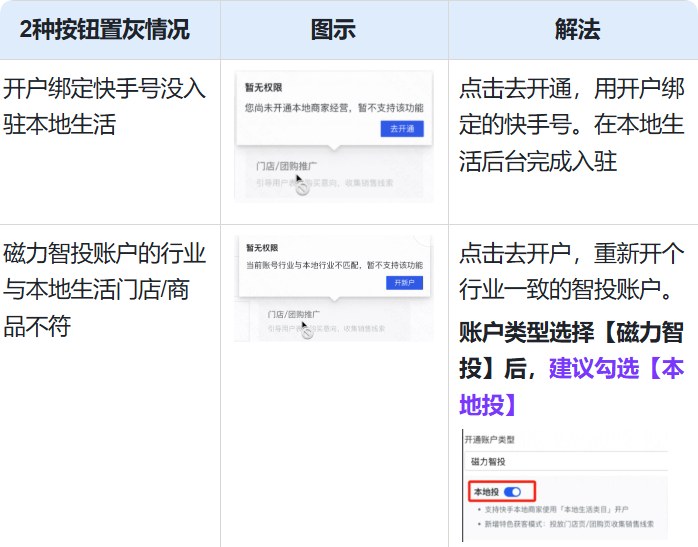Click 暂无权限 title in the second popup

(x=262, y=248)
